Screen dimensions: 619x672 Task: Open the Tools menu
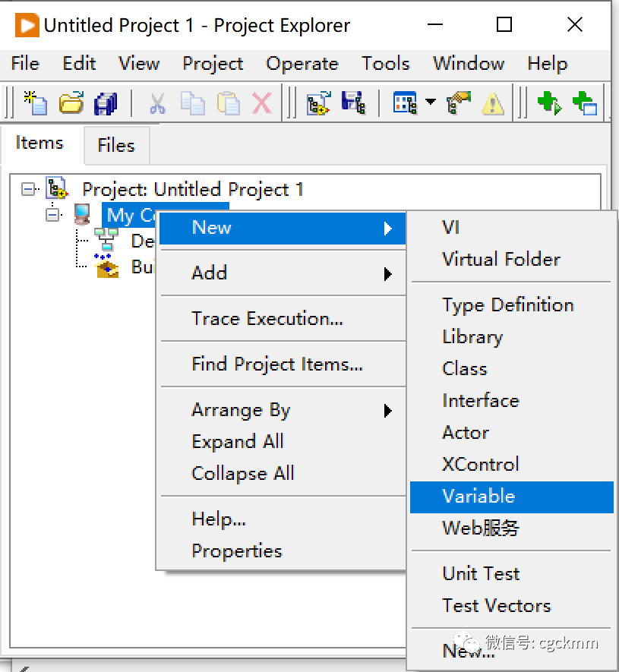point(385,64)
